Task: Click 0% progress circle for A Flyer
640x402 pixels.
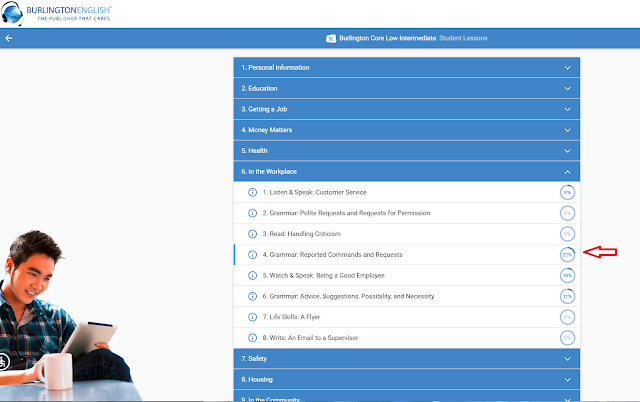Action: tap(567, 317)
